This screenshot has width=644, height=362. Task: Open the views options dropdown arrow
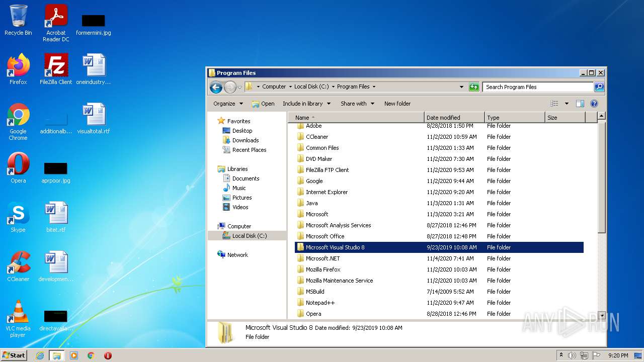567,104
